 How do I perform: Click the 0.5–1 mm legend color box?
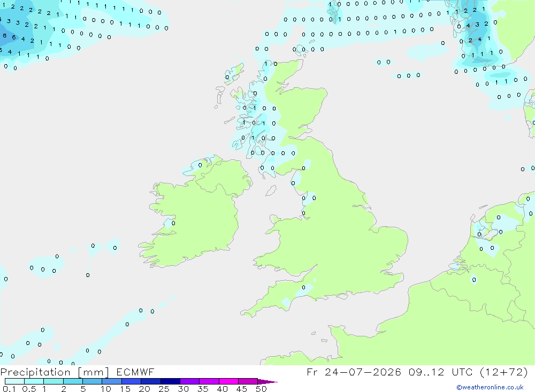(x=34, y=381)
